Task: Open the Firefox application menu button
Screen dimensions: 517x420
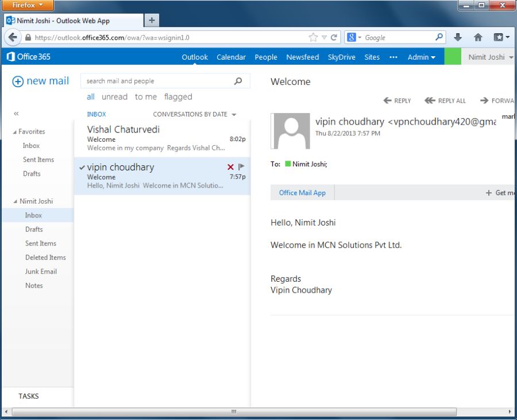Action: (x=28, y=5)
